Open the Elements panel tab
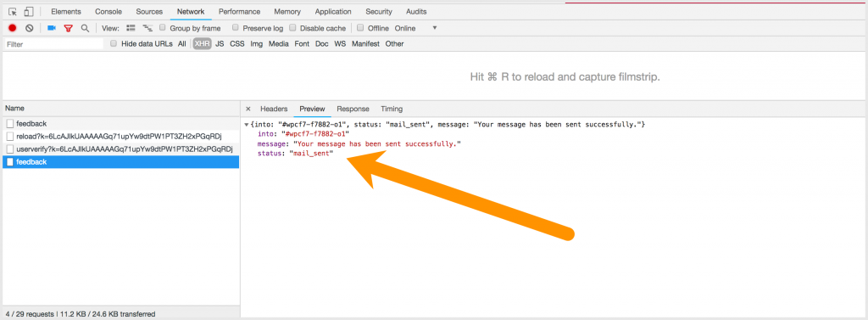 pos(66,12)
